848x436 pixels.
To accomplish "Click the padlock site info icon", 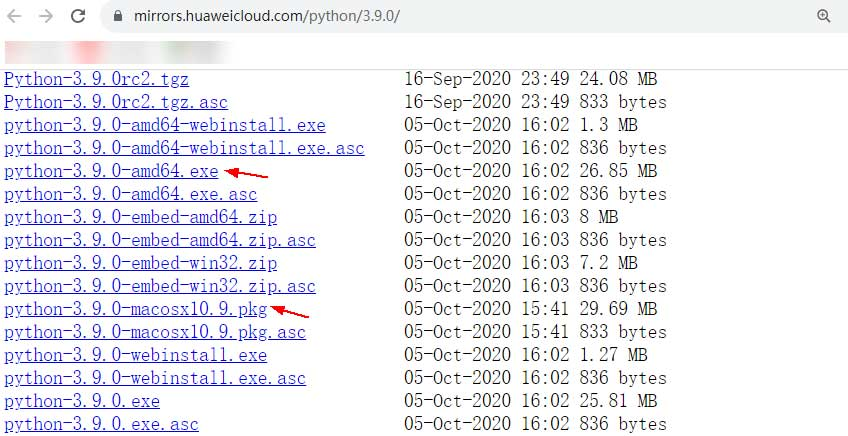I will (x=118, y=17).
